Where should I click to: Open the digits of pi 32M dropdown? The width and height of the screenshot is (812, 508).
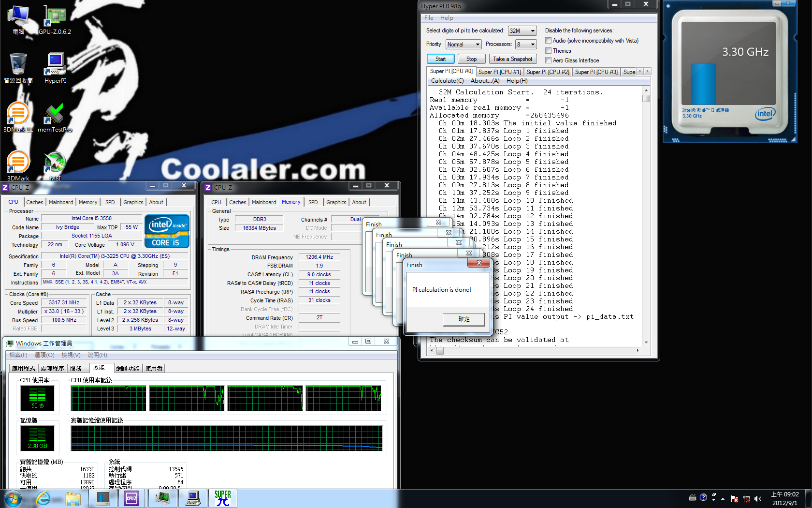point(522,30)
